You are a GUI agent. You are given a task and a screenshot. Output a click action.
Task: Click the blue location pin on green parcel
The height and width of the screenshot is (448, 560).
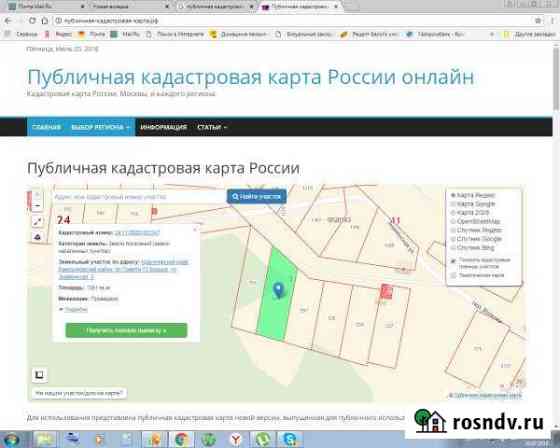pyautogui.click(x=279, y=290)
